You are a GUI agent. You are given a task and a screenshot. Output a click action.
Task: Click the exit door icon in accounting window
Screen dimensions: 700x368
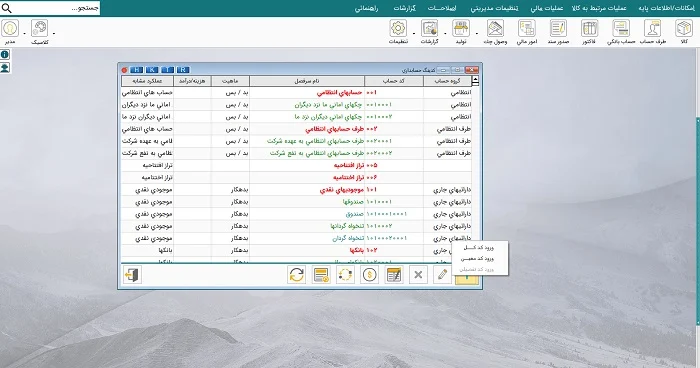(132, 275)
